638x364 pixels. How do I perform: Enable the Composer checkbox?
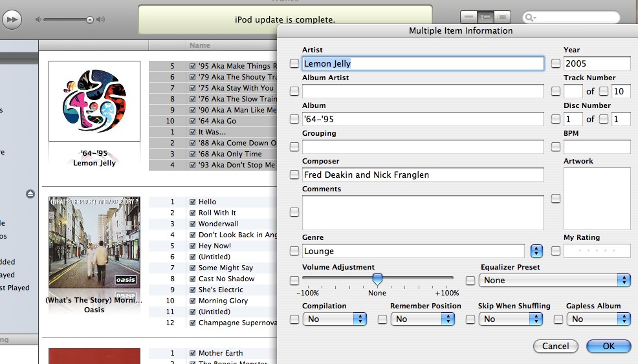point(294,175)
